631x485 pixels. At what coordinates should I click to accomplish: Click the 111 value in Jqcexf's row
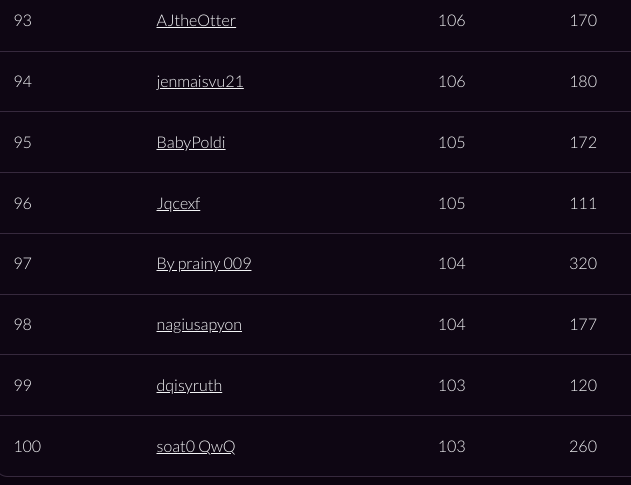pyautogui.click(x=583, y=204)
